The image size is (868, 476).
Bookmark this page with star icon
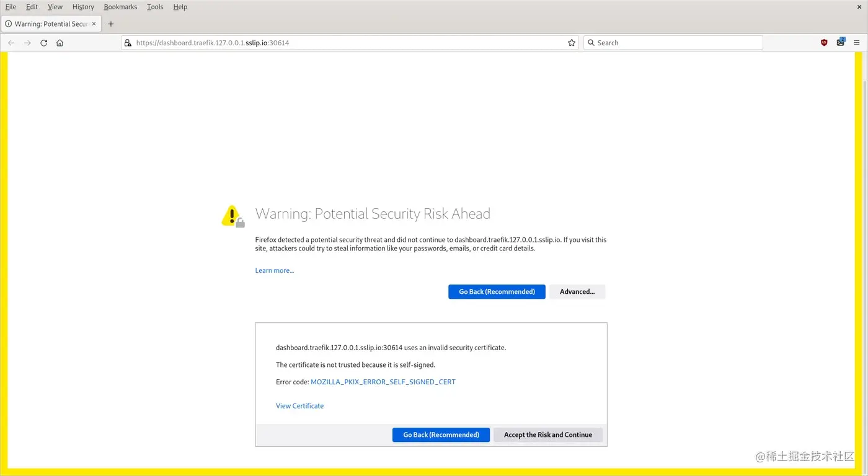click(x=572, y=43)
